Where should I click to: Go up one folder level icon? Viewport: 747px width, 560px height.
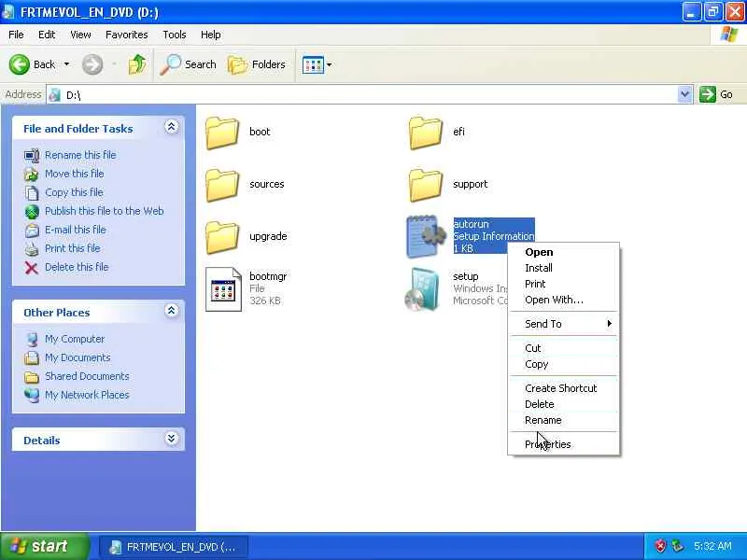(137, 64)
